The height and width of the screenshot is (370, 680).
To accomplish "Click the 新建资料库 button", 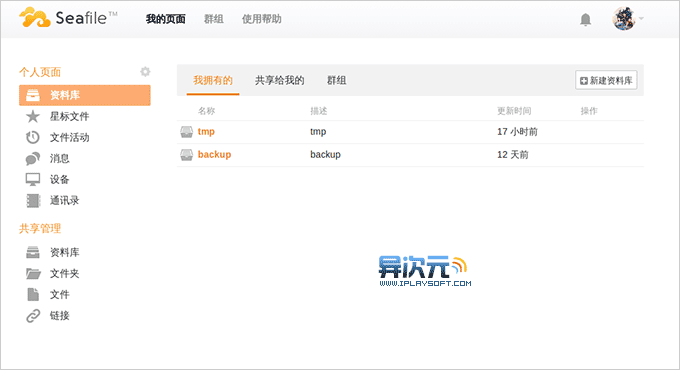I will pyautogui.click(x=606, y=80).
